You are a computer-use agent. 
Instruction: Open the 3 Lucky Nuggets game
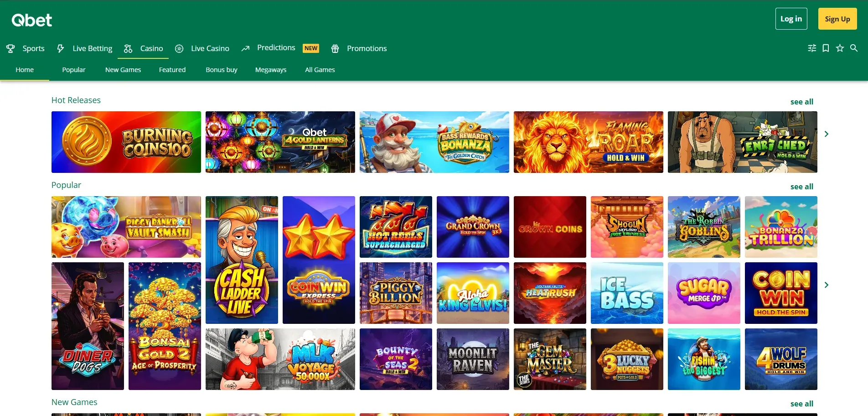click(627, 359)
